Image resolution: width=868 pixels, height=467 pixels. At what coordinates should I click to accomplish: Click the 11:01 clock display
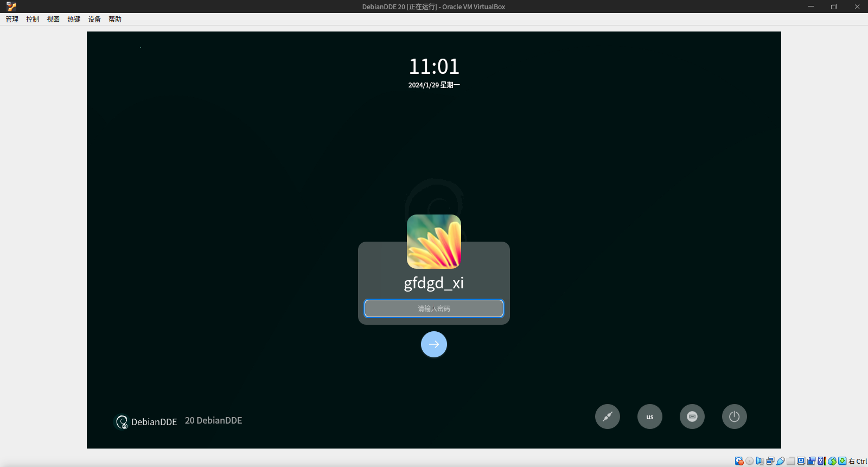point(434,67)
